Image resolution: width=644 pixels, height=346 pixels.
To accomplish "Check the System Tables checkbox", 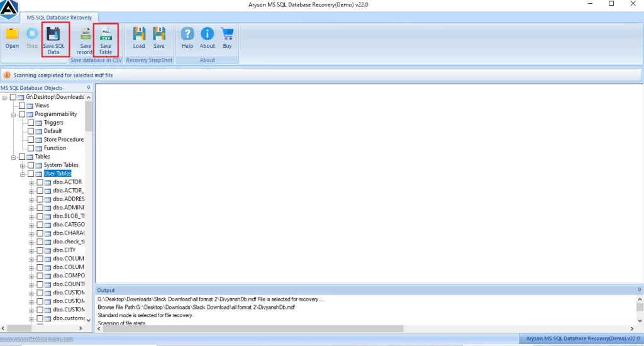I will pos(31,165).
